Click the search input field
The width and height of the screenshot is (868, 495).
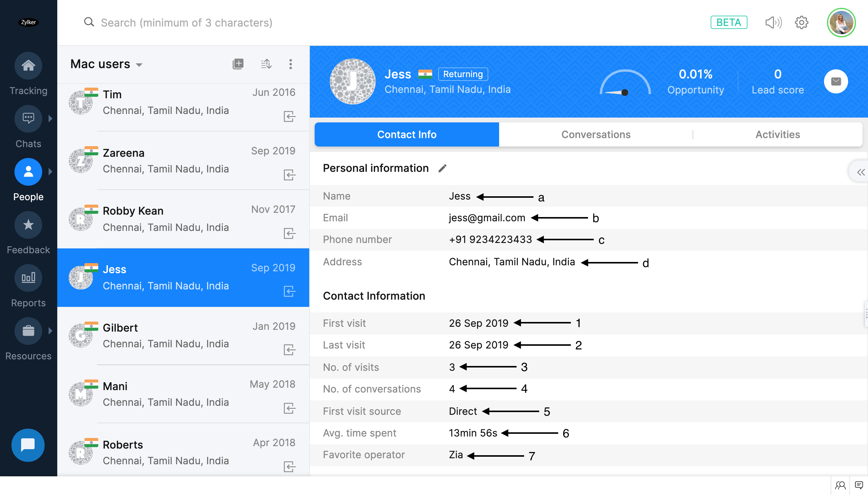point(187,23)
